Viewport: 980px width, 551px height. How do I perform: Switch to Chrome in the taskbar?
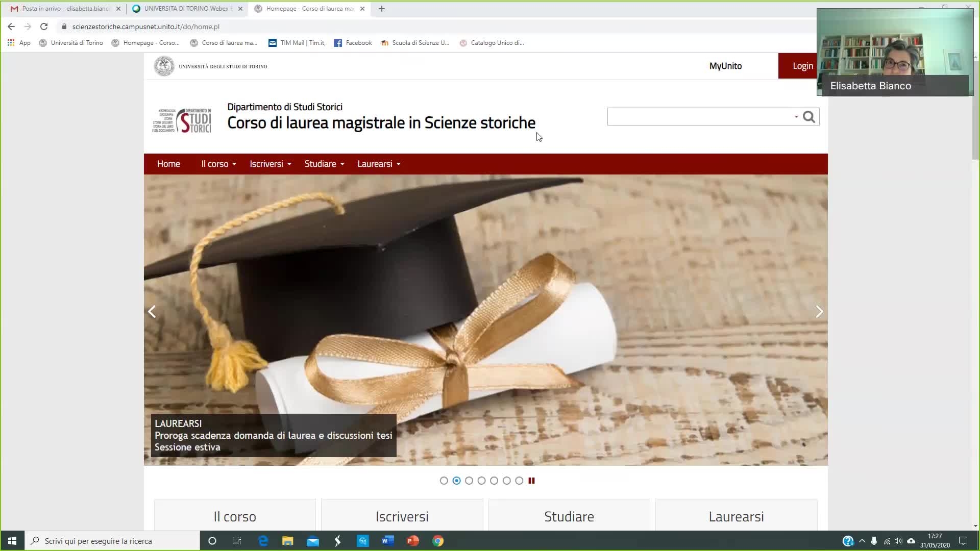pos(438,541)
